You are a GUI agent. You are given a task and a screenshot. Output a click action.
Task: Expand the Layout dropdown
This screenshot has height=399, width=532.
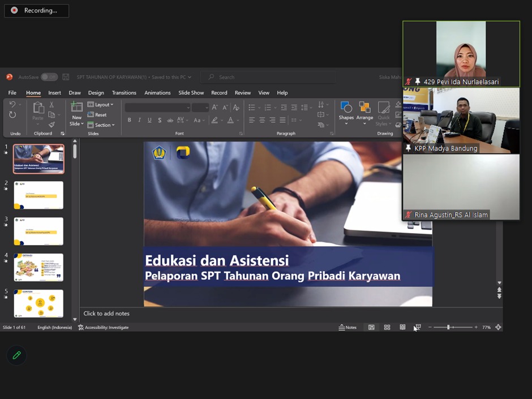click(101, 105)
